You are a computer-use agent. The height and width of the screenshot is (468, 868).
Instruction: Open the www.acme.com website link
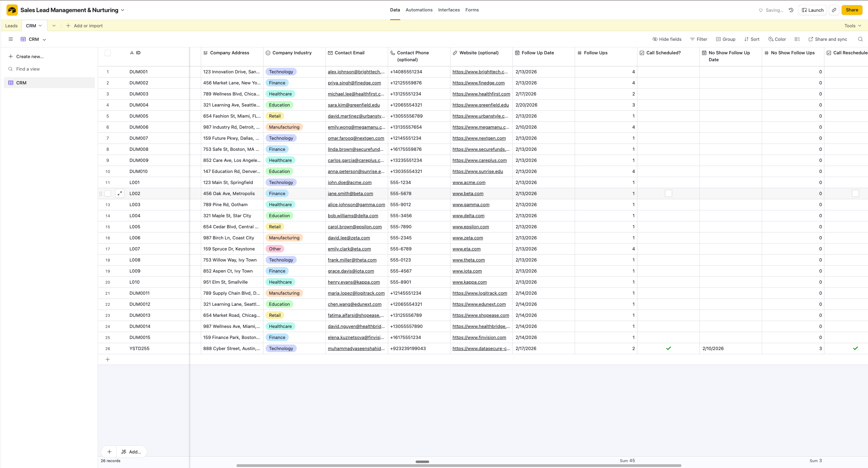click(x=469, y=182)
